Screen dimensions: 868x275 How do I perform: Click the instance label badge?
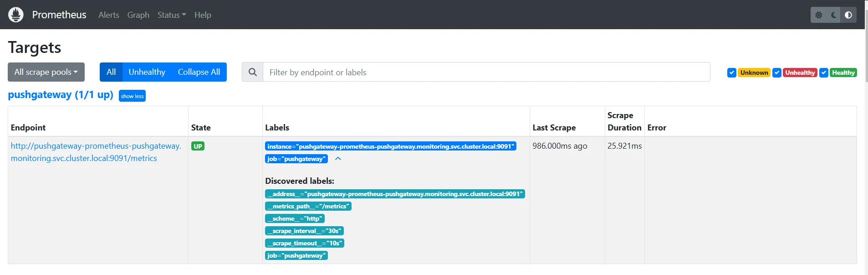[x=391, y=146]
